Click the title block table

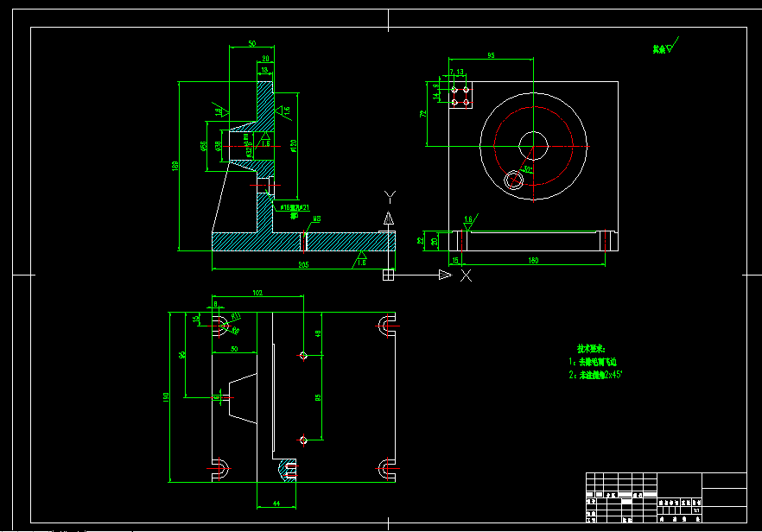[666, 497]
